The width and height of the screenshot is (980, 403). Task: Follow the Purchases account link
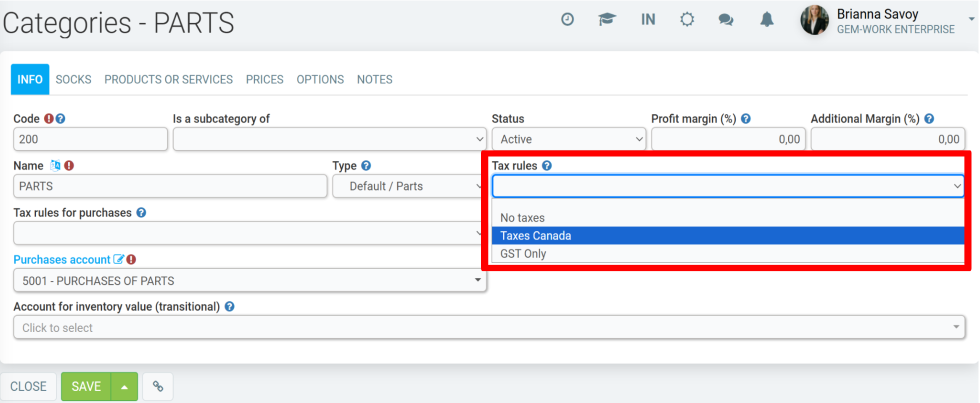(x=62, y=259)
